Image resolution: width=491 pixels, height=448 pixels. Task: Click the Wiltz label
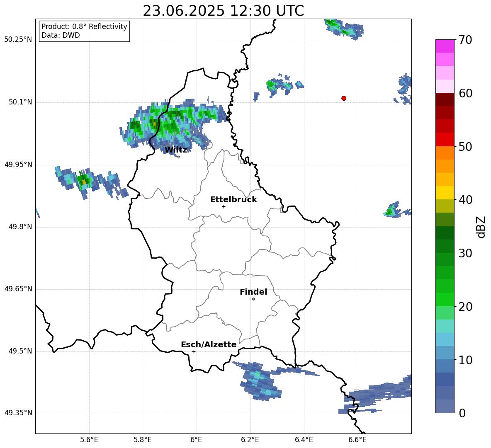[x=176, y=150]
